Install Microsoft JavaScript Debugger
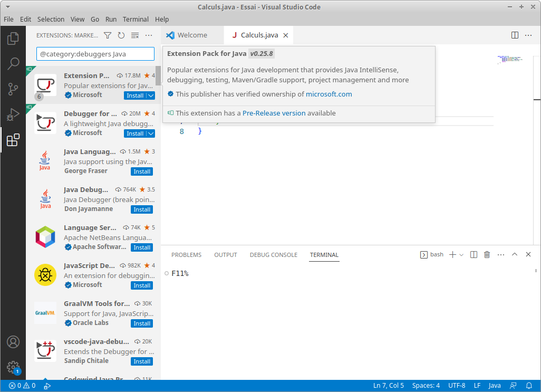Screen dimensions: 541x392 (142, 285)
